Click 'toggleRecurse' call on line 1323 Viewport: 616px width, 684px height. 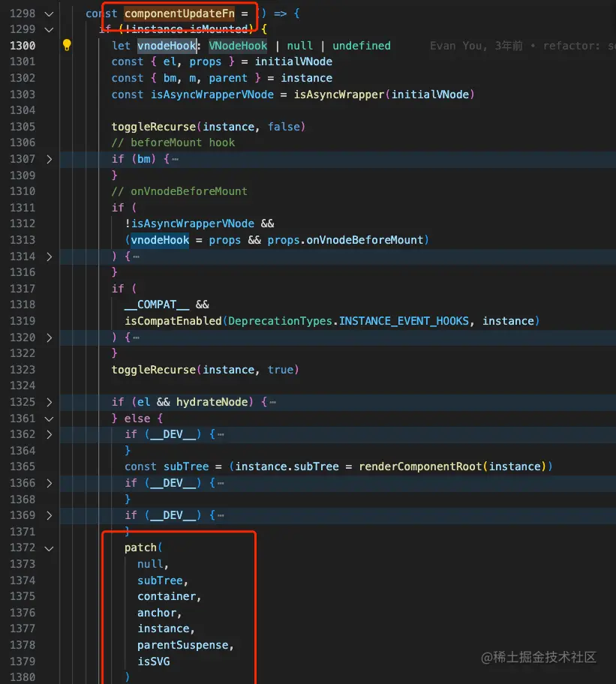(x=154, y=370)
